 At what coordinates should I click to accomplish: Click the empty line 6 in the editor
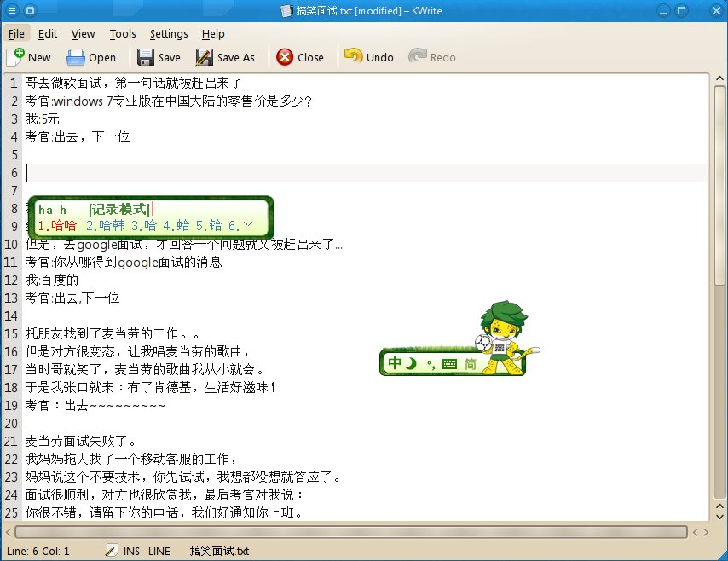point(367,173)
